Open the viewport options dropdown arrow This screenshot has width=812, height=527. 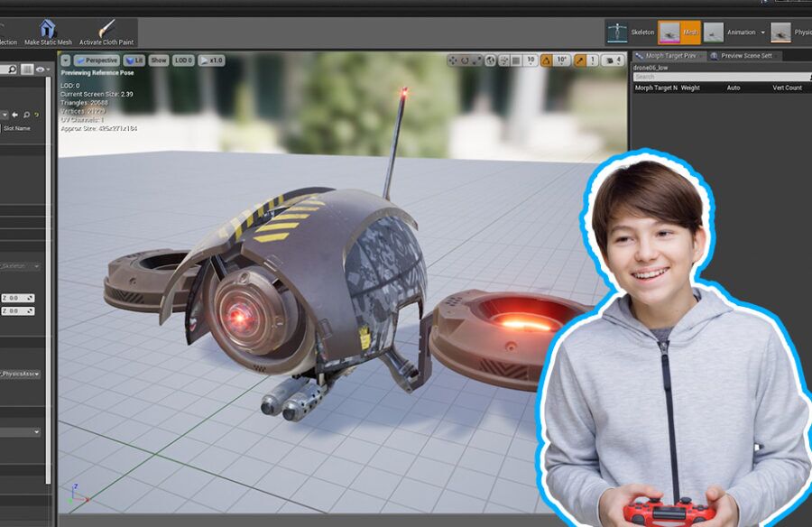tap(66, 60)
